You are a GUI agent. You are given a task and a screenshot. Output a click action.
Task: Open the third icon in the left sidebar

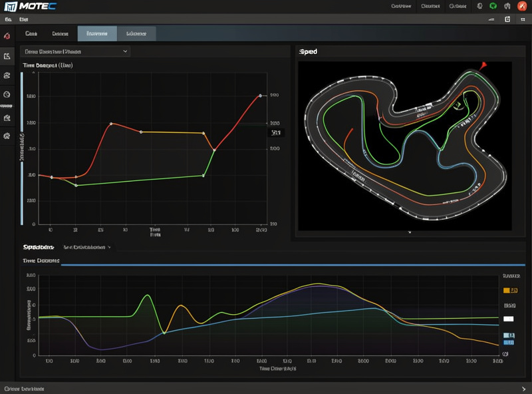point(7,75)
